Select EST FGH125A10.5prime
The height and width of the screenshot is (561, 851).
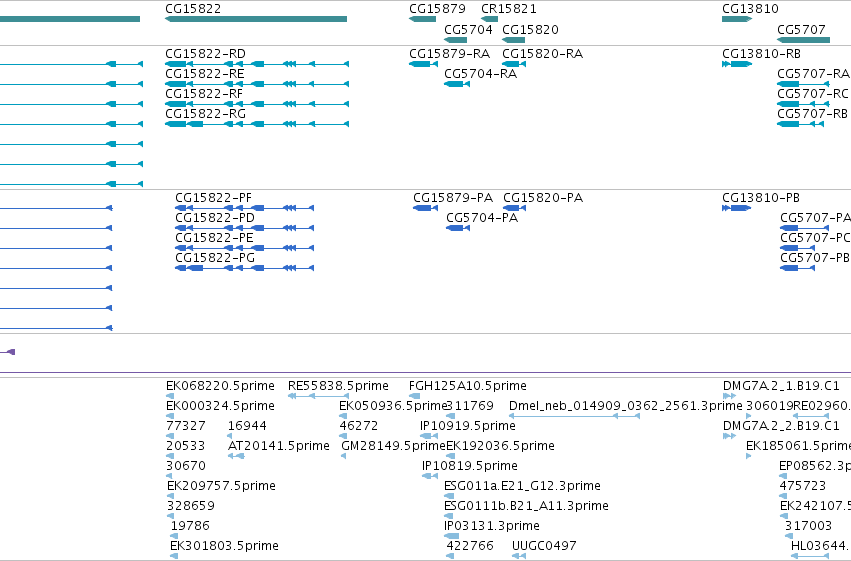tap(415, 396)
